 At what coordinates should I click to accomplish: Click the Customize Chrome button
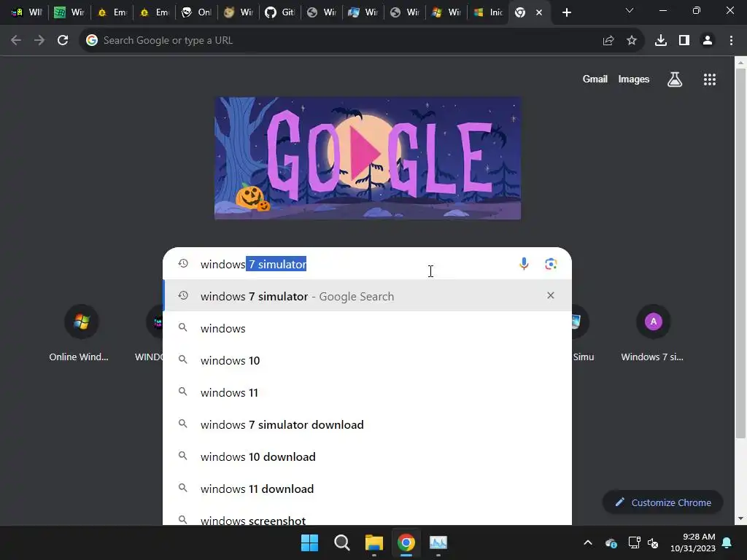click(662, 502)
